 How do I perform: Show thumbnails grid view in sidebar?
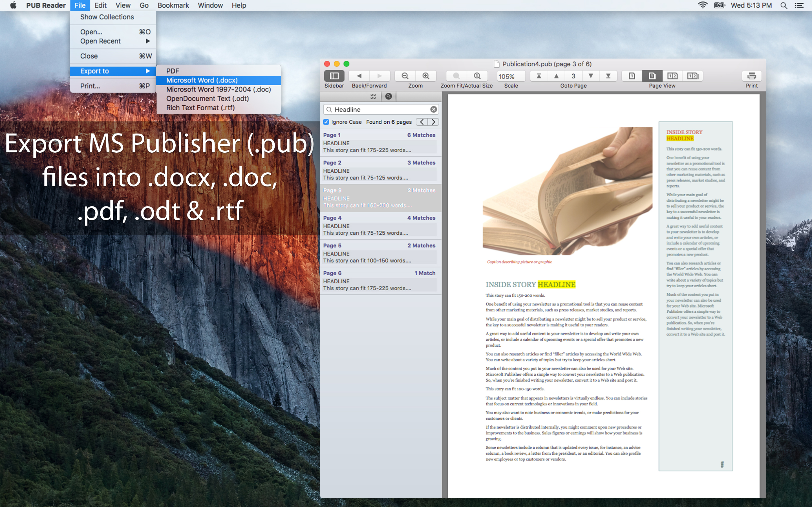(373, 97)
